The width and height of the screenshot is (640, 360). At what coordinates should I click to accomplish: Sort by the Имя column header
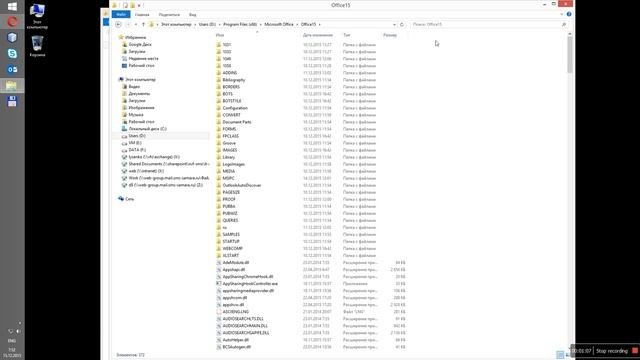(220, 35)
